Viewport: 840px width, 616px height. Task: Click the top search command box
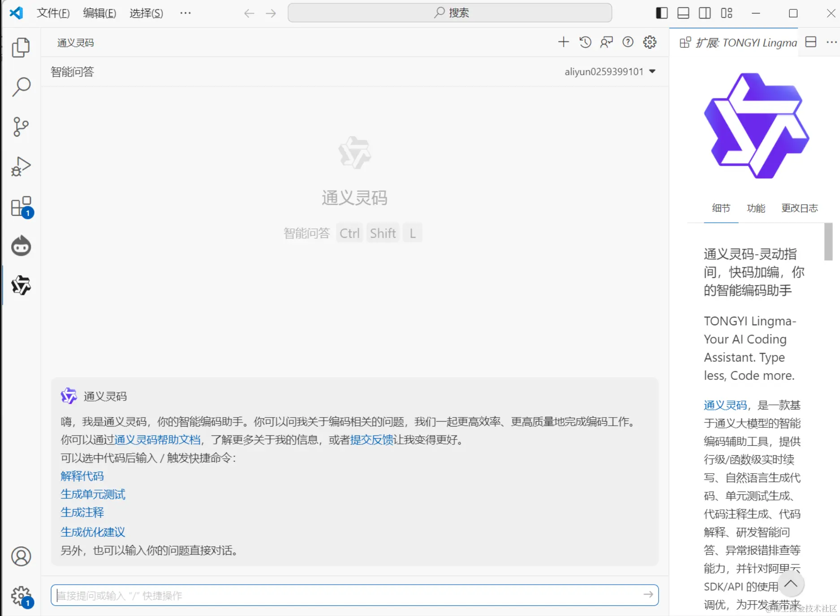point(450,13)
